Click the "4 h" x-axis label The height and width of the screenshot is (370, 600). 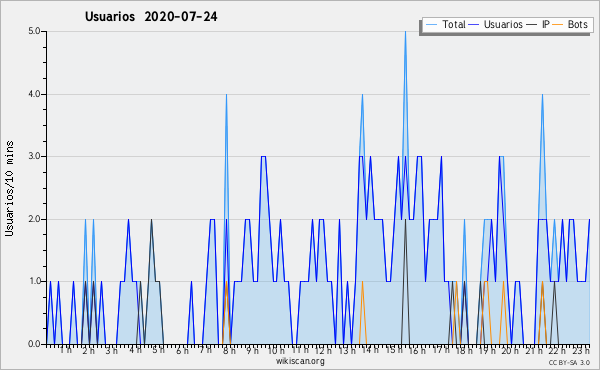[135, 350]
